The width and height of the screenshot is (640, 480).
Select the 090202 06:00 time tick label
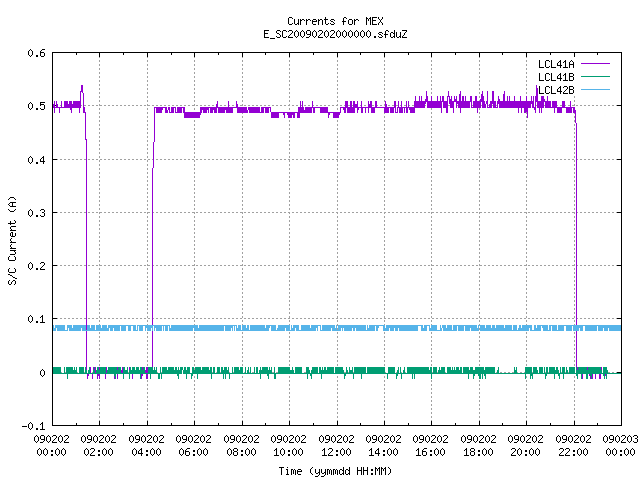pos(194,445)
